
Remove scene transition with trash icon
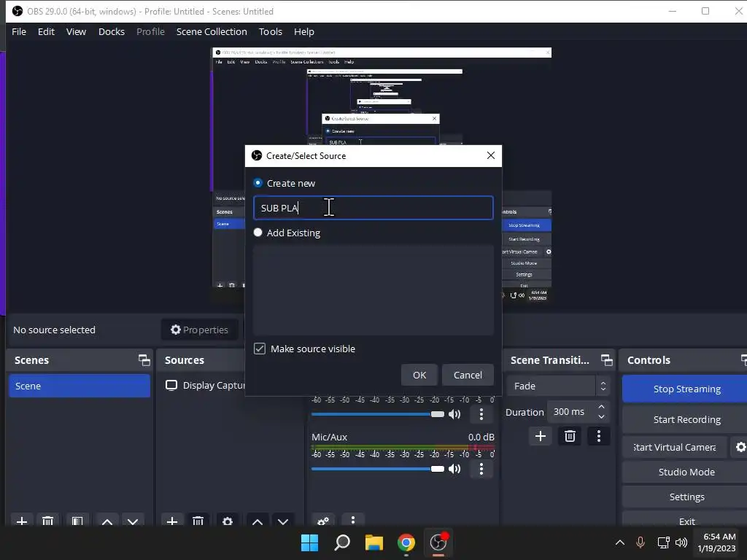pos(570,436)
